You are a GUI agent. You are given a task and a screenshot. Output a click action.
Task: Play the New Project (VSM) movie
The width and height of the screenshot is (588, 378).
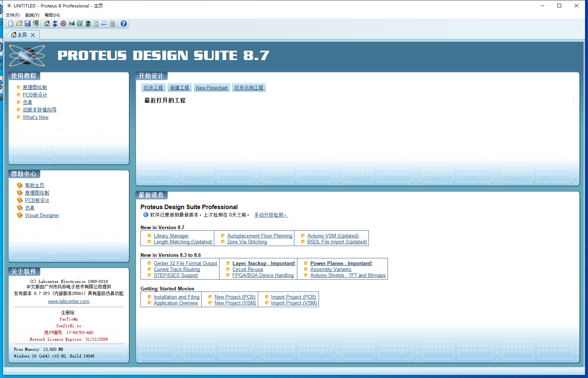(x=235, y=303)
